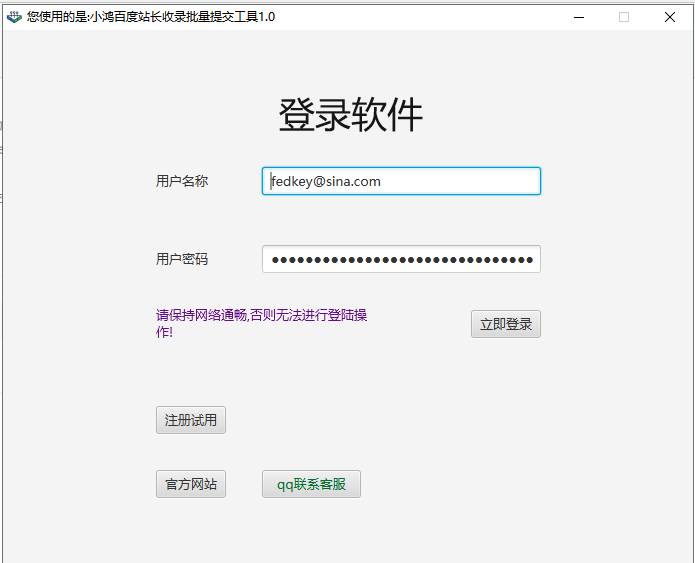Click the 登录软件 heading text

point(350,116)
